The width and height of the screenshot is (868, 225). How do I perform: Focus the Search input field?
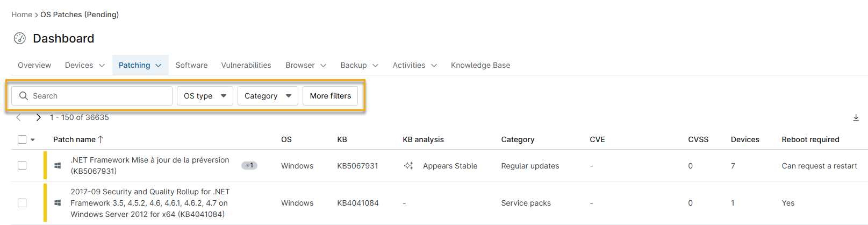click(99, 96)
